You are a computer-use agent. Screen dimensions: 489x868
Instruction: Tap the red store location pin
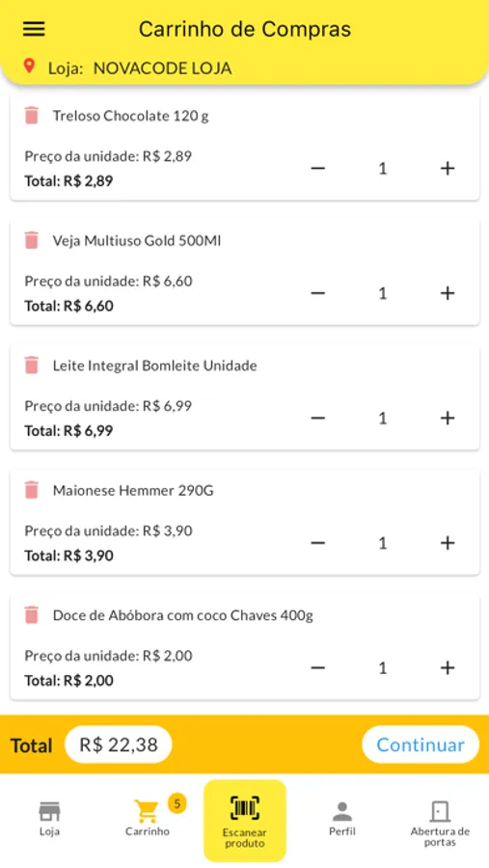[29, 67]
